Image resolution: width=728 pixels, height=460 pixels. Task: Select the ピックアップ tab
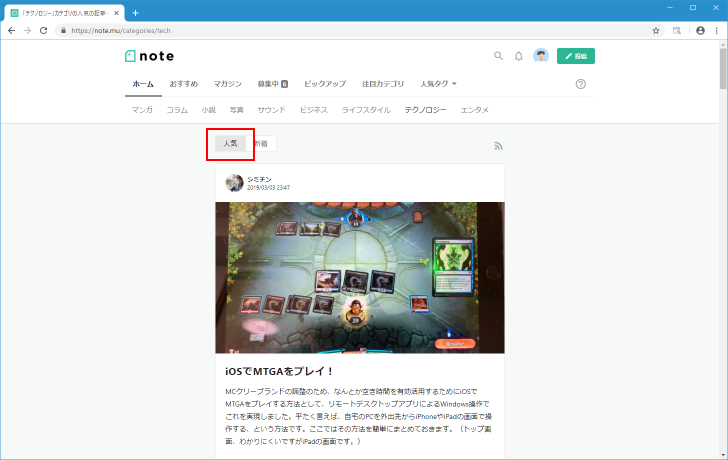(x=325, y=84)
